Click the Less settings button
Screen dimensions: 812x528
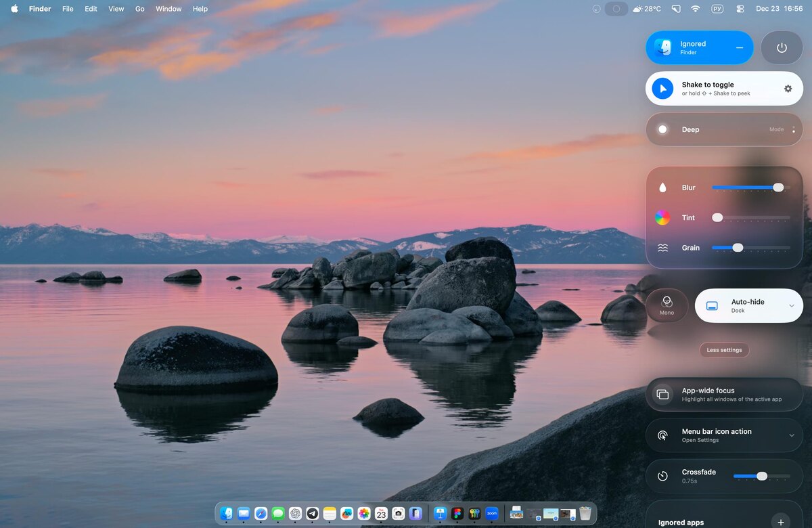724,350
